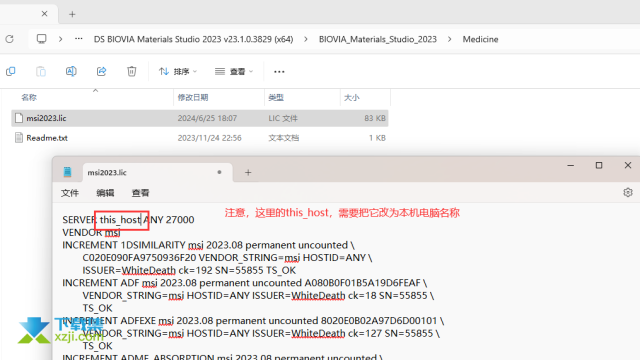The image size is (640, 360).
Task: Open the 查看 menu in Notepad
Action: (x=140, y=193)
